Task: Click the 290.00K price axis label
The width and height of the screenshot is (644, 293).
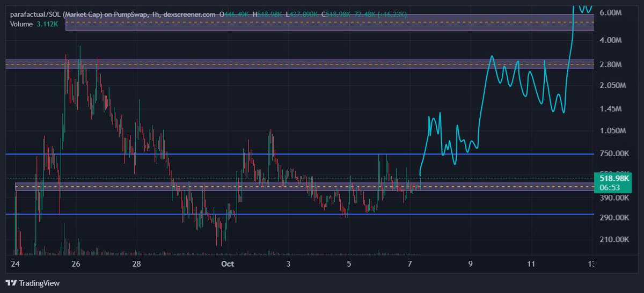Action: coord(614,218)
